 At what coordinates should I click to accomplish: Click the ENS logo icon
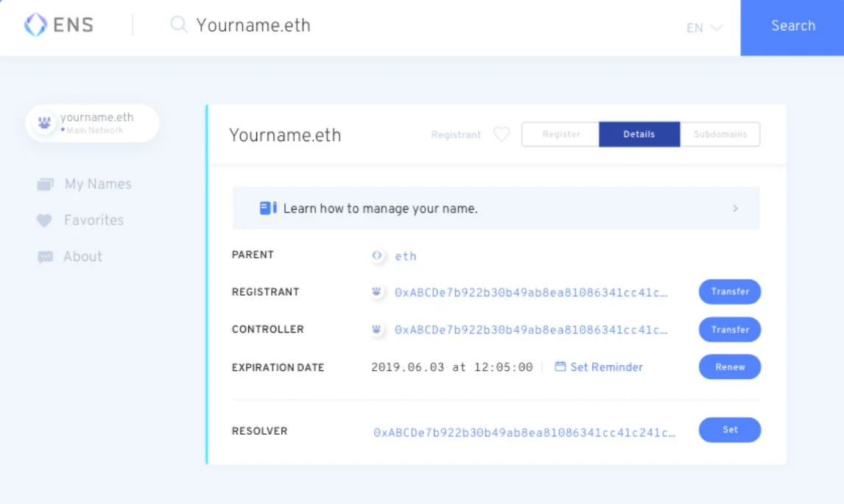35,25
